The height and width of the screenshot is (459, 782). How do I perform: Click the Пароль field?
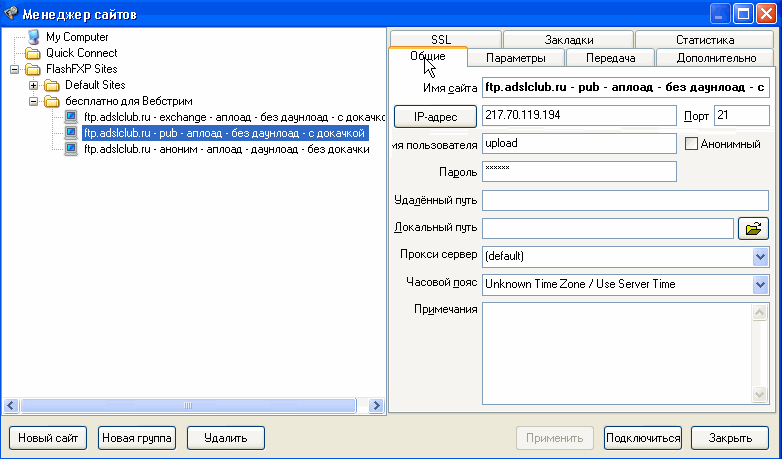(x=580, y=171)
